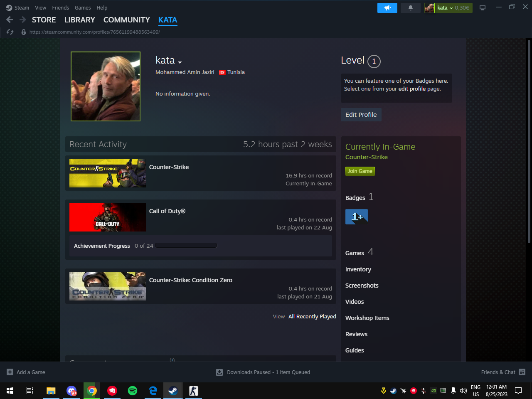This screenshot has width=532, height=399.
Task: Click the green Join Game button
Action: point(360,171)
